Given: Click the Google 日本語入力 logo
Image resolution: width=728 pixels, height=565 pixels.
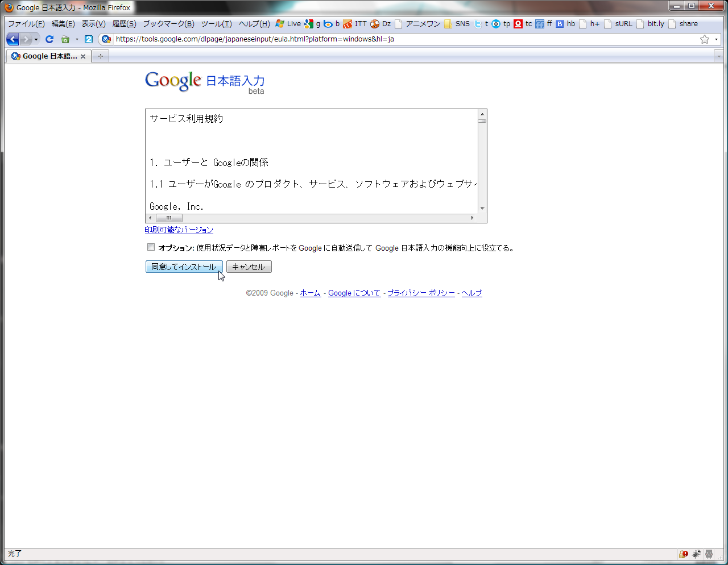Looking at the screenshot, I should point(205,82).
